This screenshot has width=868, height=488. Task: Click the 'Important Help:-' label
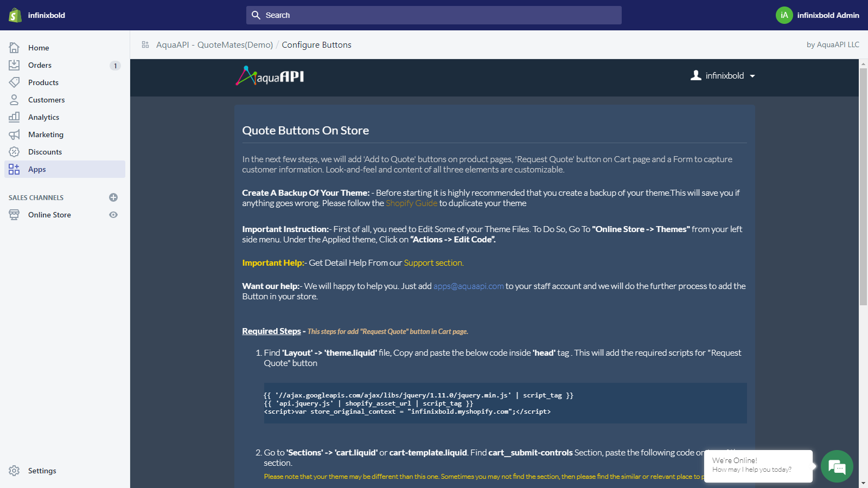[x=275, y=263]
